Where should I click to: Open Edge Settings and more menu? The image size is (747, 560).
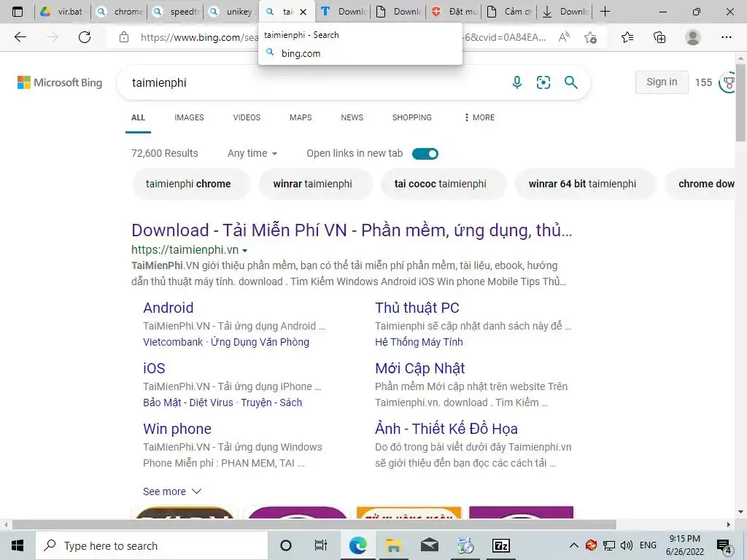[726, 37]
